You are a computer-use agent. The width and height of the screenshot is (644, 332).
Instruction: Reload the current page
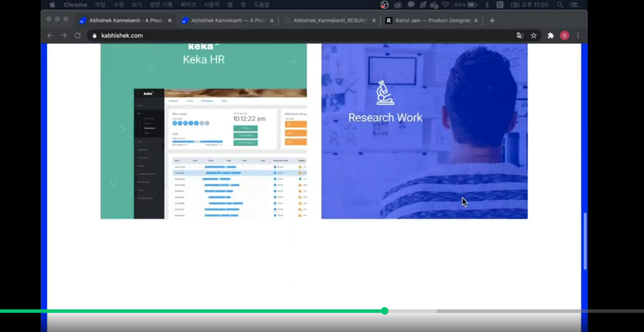[77, 35]
